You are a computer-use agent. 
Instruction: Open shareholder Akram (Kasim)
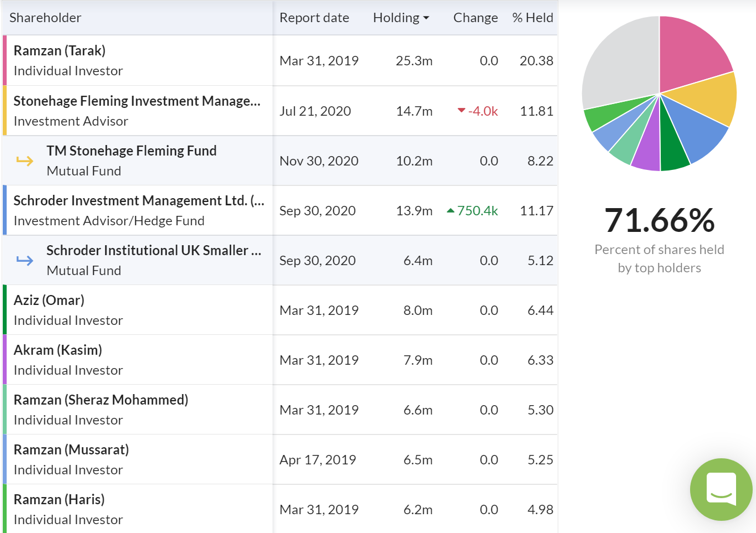point(58,350)
